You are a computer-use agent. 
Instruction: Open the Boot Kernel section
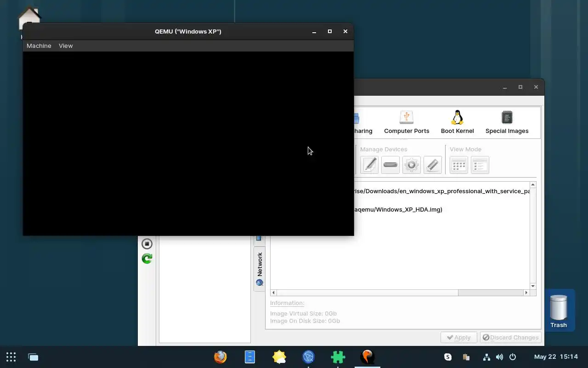(457, 122)
